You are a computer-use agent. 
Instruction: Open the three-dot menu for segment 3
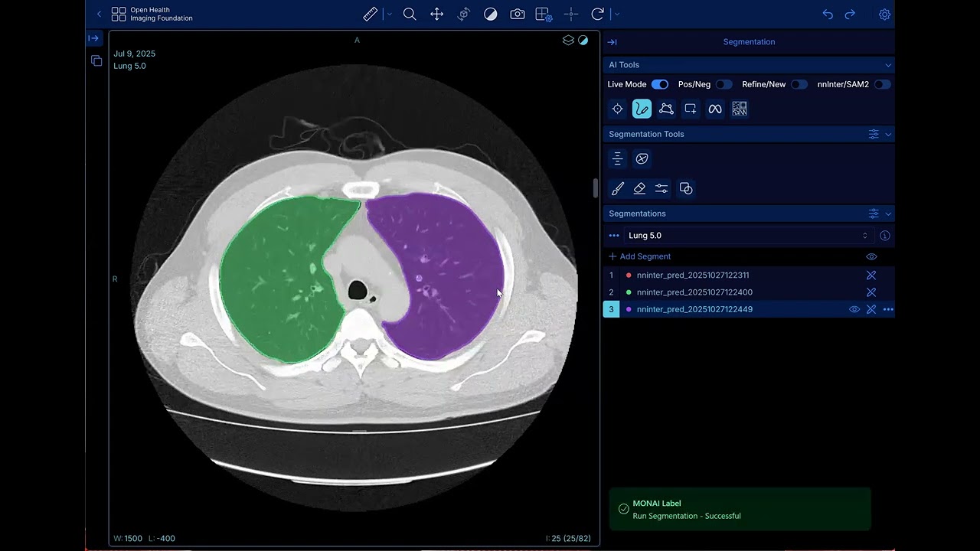click(888, 309)
